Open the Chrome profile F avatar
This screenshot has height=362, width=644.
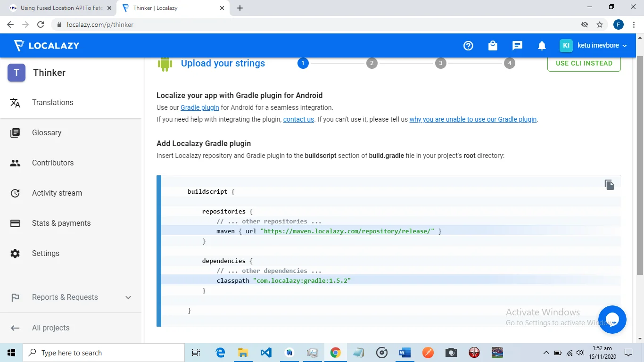(618, 25)
